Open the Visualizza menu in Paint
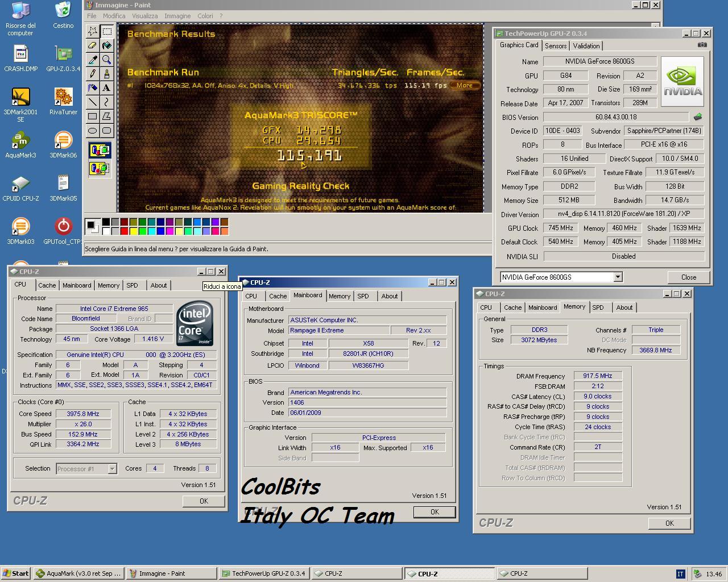 point(145,16)
